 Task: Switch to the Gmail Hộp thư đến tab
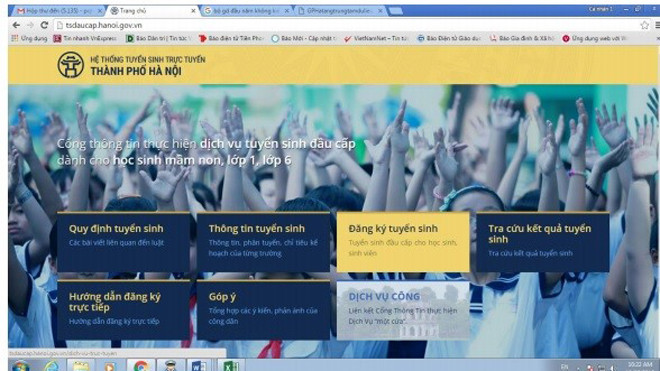point(58,11)
